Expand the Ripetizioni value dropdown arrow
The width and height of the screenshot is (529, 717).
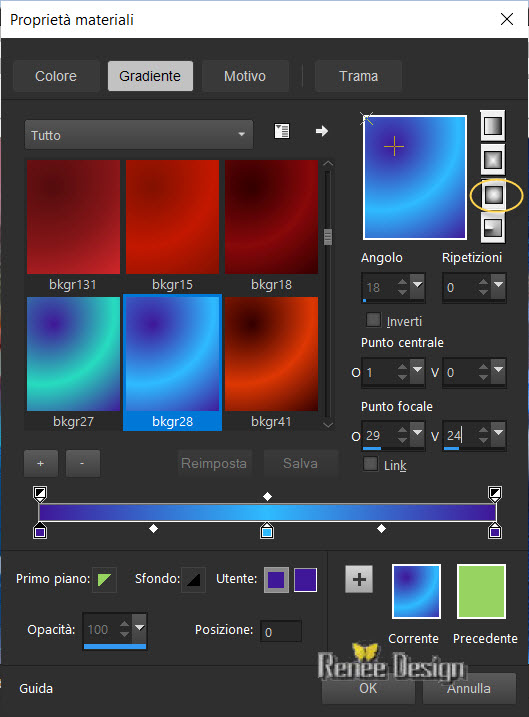tap(498, 285)
